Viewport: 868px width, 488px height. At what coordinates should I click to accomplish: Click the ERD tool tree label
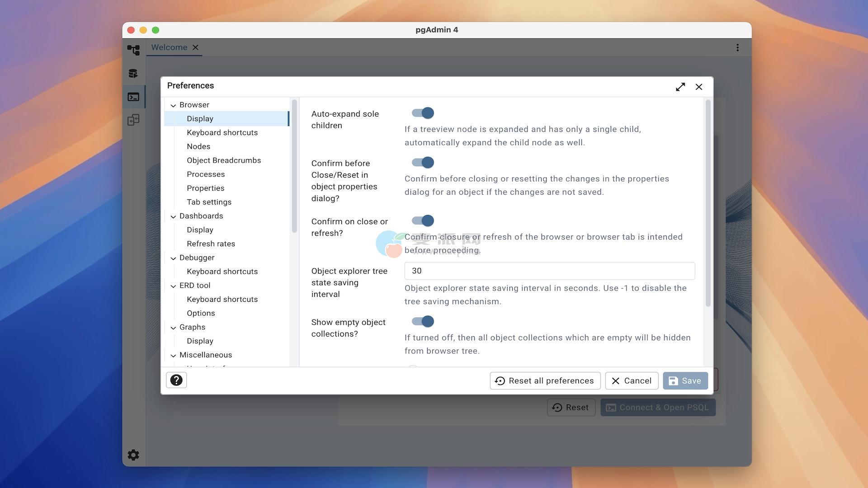(x=195, y=286)
